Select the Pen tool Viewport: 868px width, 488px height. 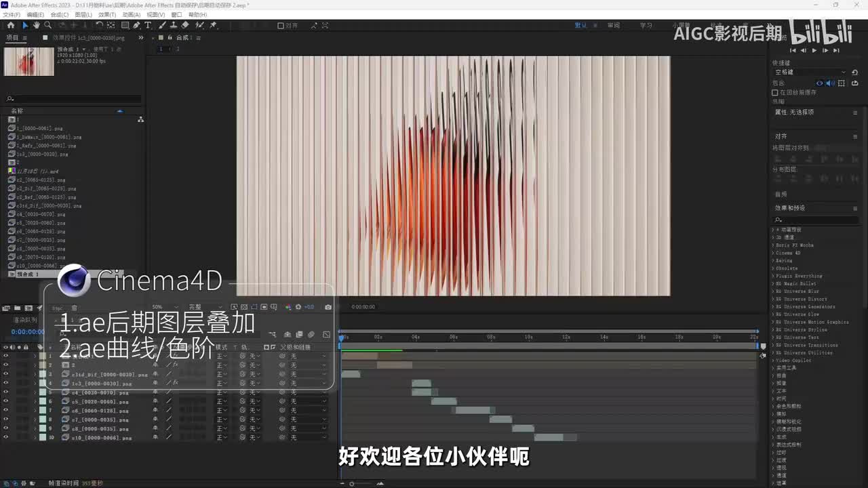click(x=137, y=25)
